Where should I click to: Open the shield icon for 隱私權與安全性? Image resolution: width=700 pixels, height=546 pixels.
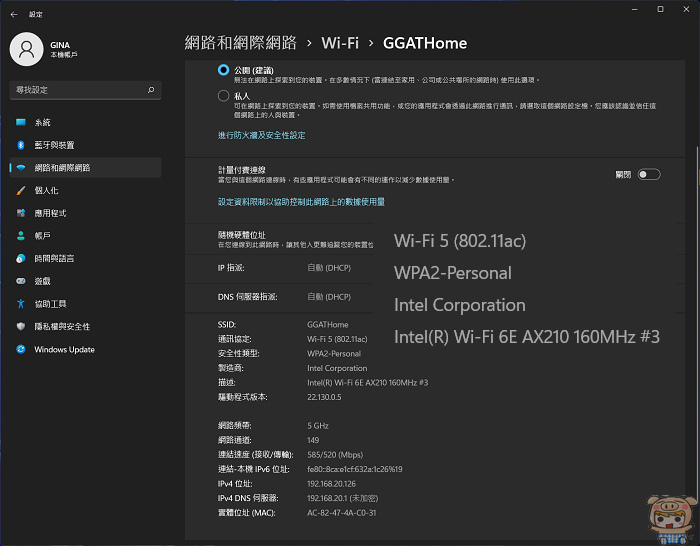tap(21, 326)
